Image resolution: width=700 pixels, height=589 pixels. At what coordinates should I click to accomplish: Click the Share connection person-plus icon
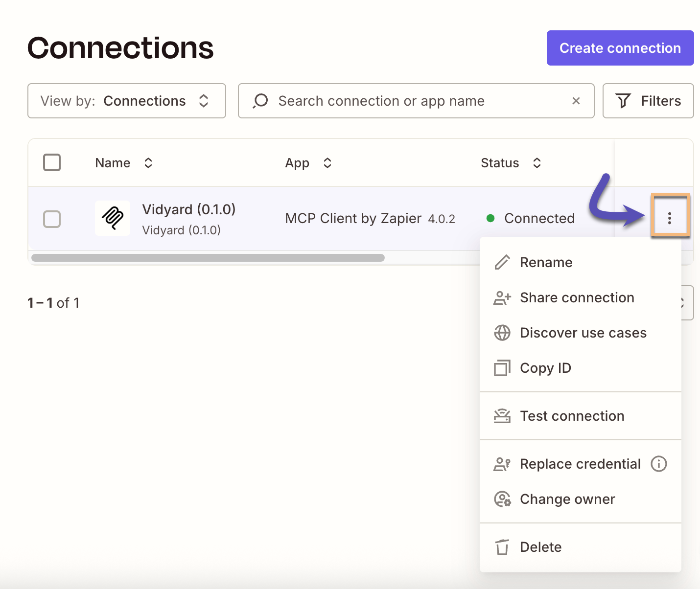[502, 297]
